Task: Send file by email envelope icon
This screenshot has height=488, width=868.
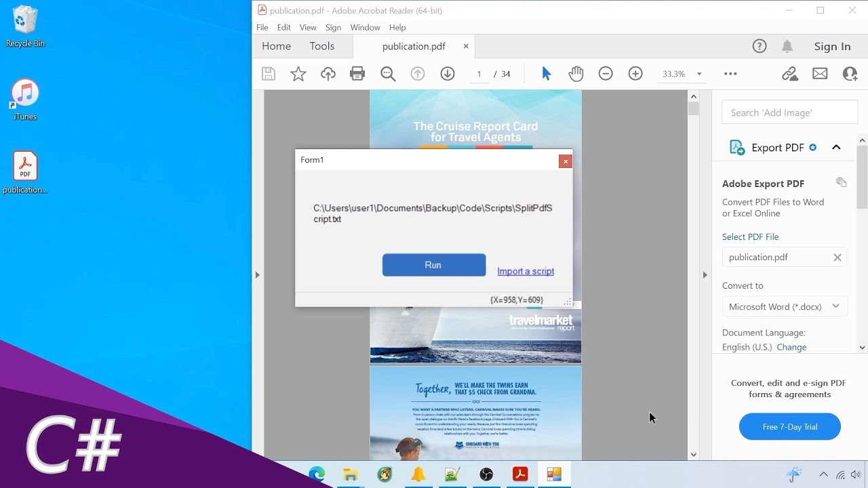Action: pos(820,74)
